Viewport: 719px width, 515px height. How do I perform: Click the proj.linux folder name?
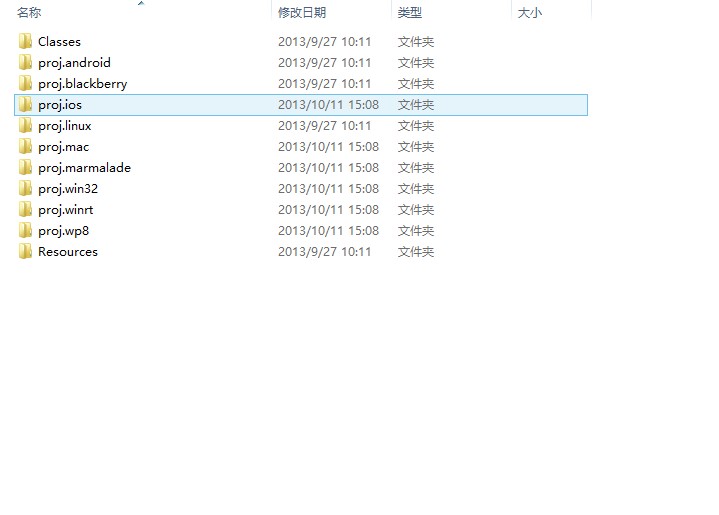click(x=65, y=126)
